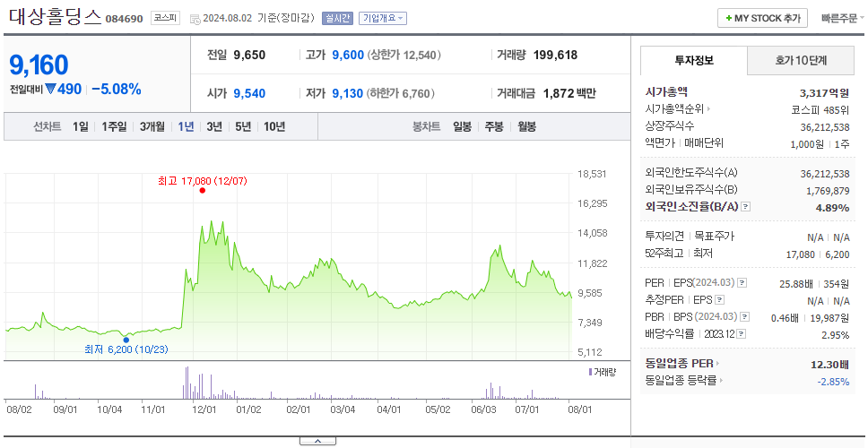The image size is (868, 448).
Task: Click the 동일업종 PER value 12.30배
Action: click(x=829, y=365)
